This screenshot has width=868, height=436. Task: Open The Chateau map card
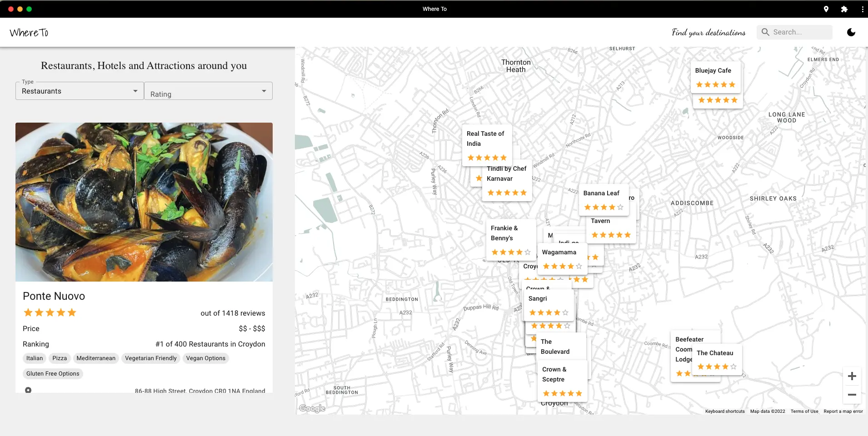click(x=717, y=360)
